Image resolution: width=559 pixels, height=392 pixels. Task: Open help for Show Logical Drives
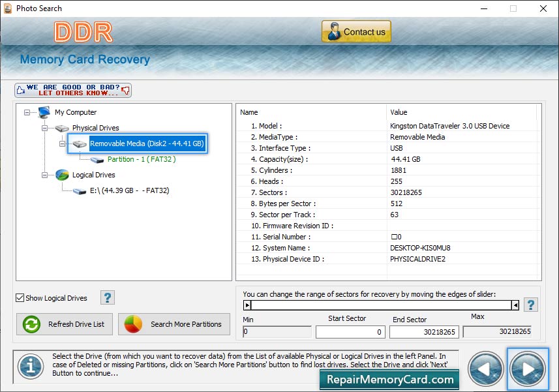pyautogui.click(x=108, y=297)
